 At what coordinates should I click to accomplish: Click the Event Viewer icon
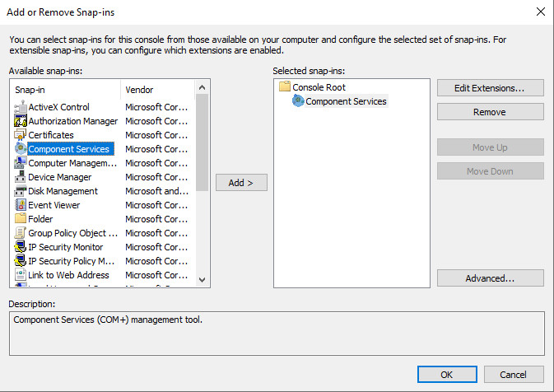(21, 205)
